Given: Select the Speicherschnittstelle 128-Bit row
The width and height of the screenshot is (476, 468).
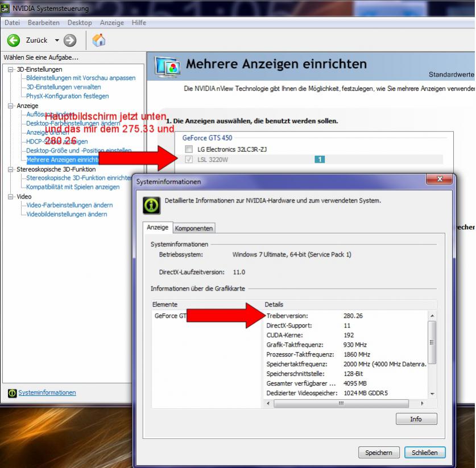Looking at the screenshot, I should [x=346, y=374].
